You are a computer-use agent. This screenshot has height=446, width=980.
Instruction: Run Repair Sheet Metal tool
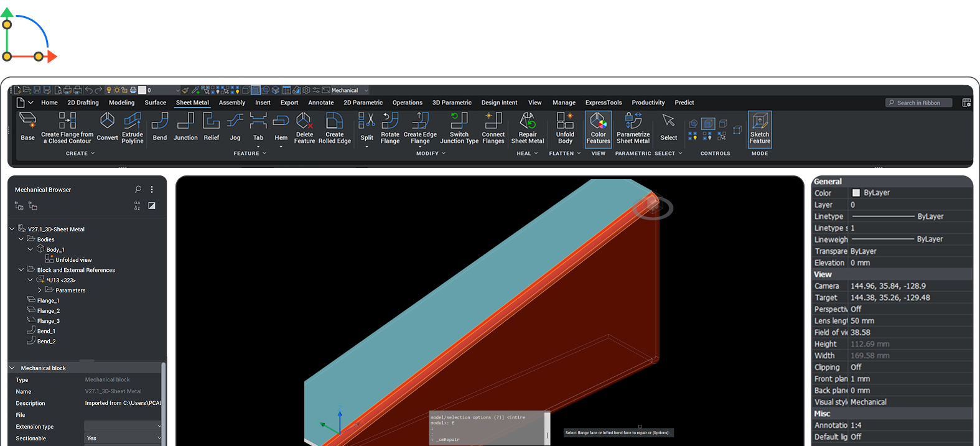click(528, 128)
